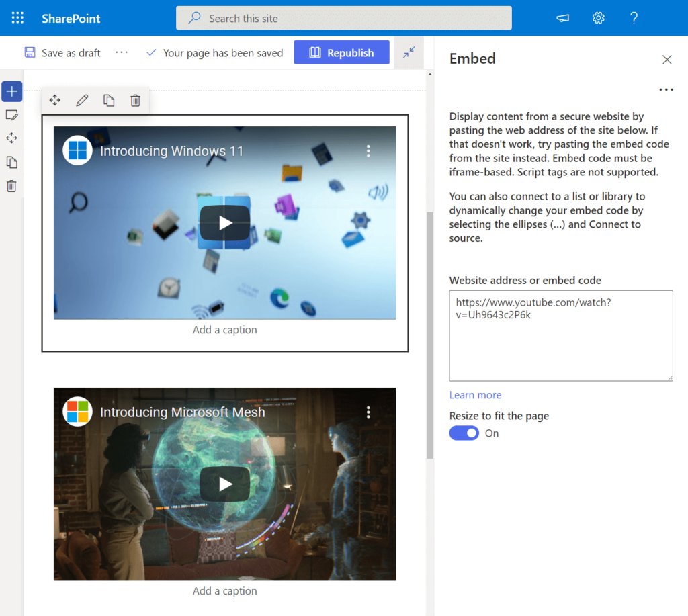
Task: Move section icon in left sidebar
Action: click(x=12, y=138)
